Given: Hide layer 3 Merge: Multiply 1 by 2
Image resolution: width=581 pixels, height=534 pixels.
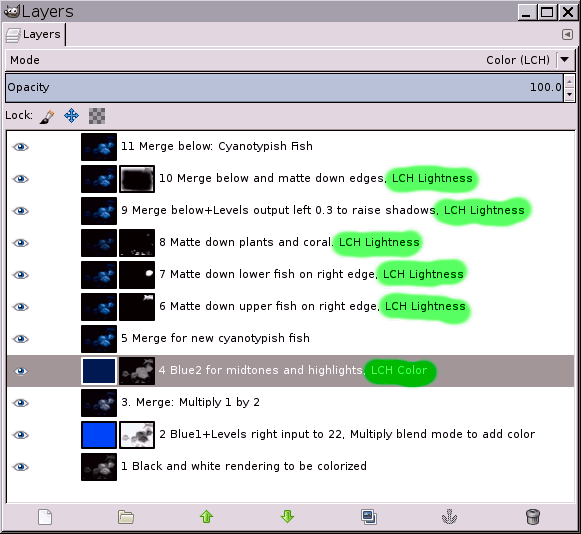Looking at the screenshot, I should point(21,403).
